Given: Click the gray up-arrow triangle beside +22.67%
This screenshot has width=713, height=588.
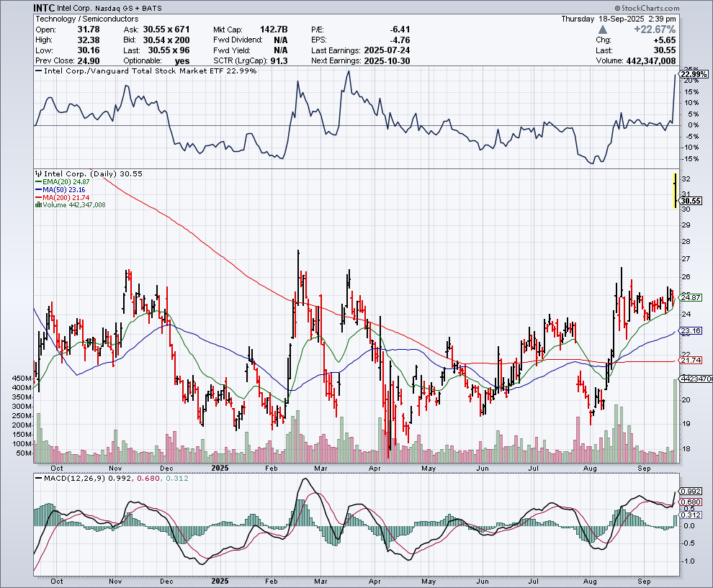Looking at the screenshot, I should click(603, 30).
